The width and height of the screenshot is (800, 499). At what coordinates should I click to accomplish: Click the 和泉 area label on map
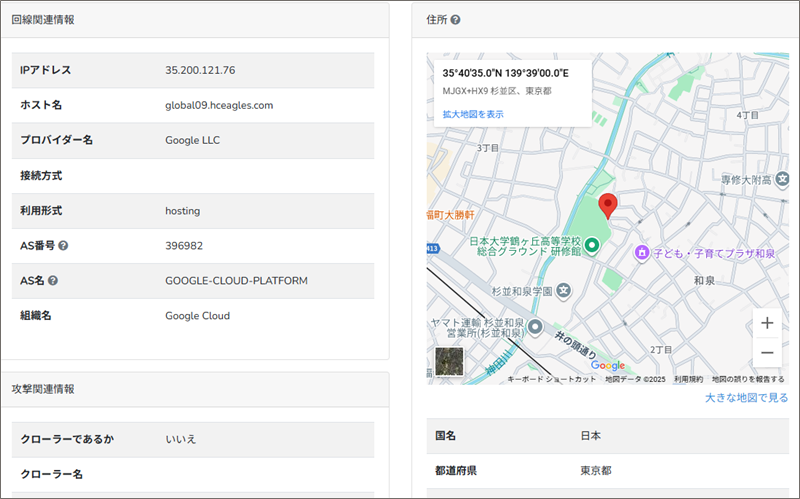(704, 281)
